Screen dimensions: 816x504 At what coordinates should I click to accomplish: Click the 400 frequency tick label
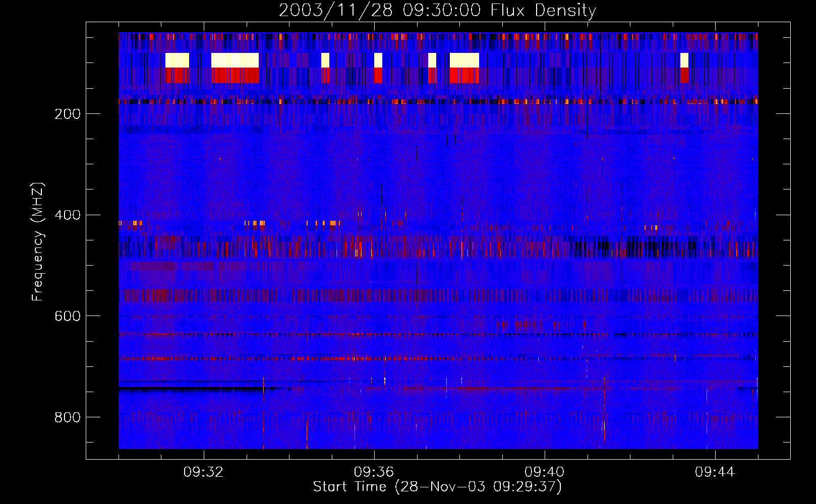pos(68,215)
